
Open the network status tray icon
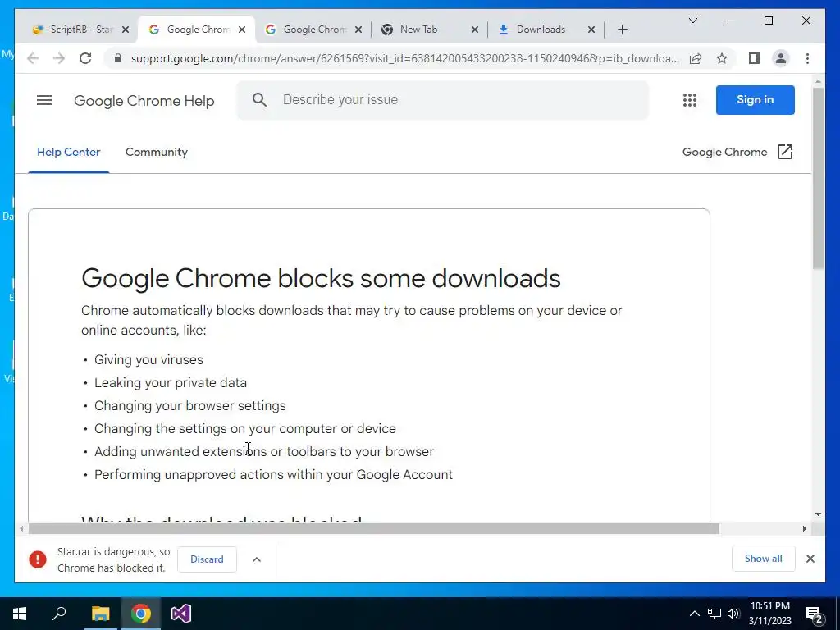(714, 614)
